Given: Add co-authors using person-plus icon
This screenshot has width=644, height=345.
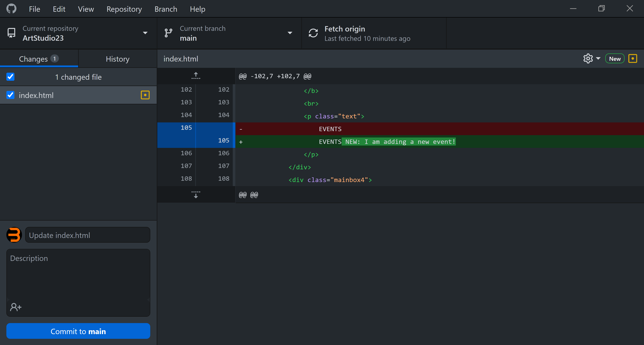Looking at the screenshot, I should (x=16, y=307).
